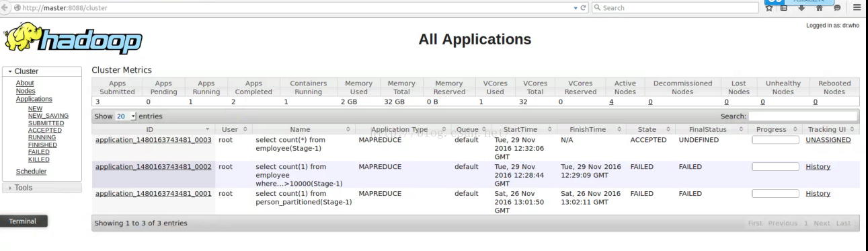The height and width of the screenshot is (251, 868).
Task: Click the progress bar of application 0003
Action: [775, 140]
